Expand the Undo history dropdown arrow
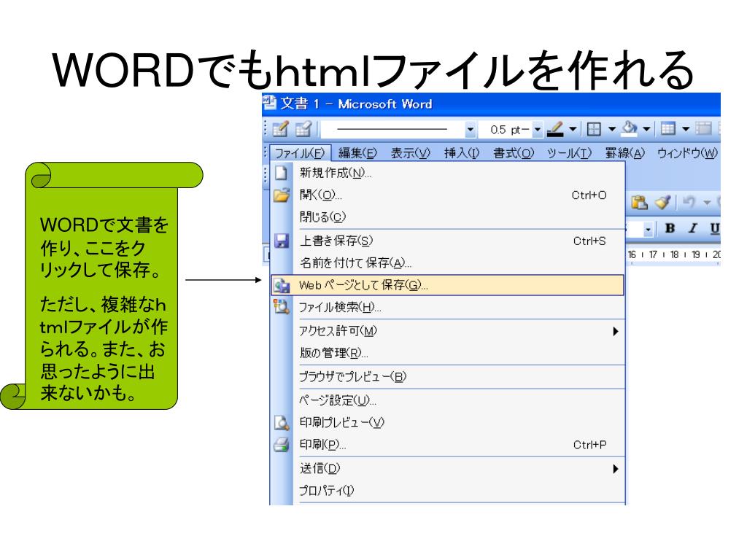This screenshot has width=747, height=560. pyautogui.click(x=707, y=203)
